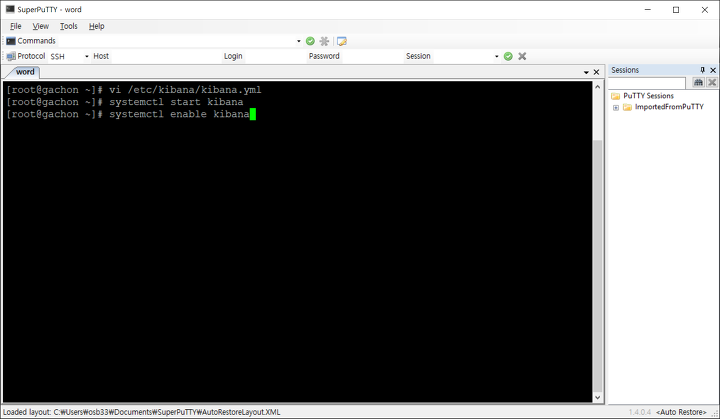Close the Sessions panel
This screenshot has height=419, width=720.
713,70
